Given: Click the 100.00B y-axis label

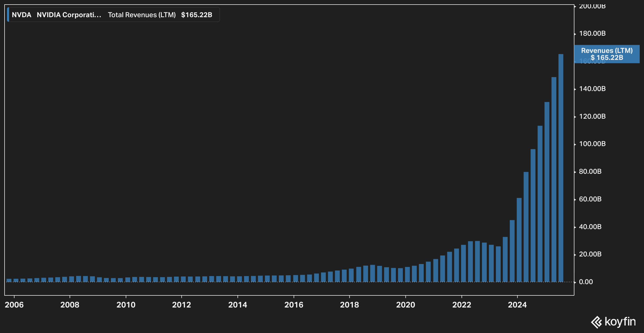Looking at the screenshot, I should click(x=592, y=144).
